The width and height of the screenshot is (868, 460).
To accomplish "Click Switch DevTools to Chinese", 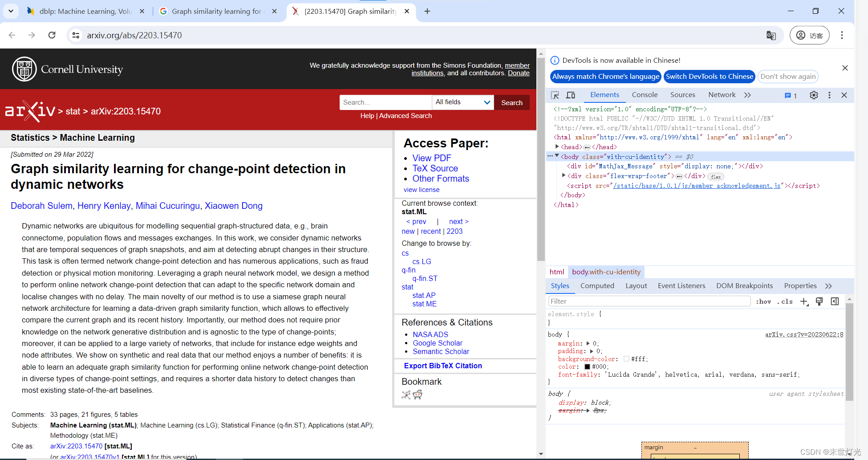I will pos(710,77).
